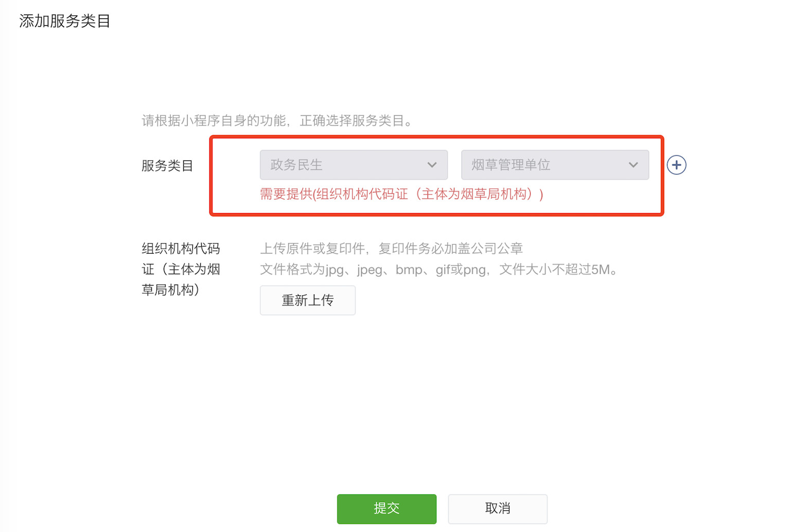
Task: Click the red 需要提供 requirement warning text
Action: click(402, 194)
